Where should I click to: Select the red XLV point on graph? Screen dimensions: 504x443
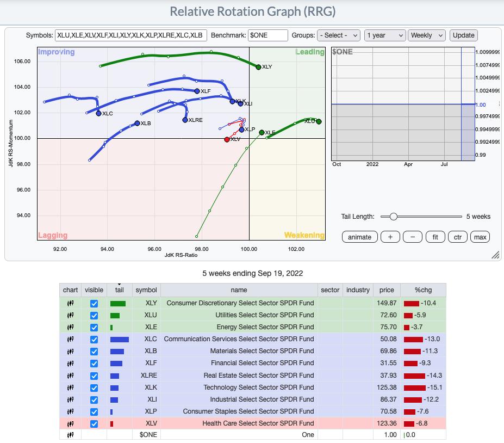(227, 139)
